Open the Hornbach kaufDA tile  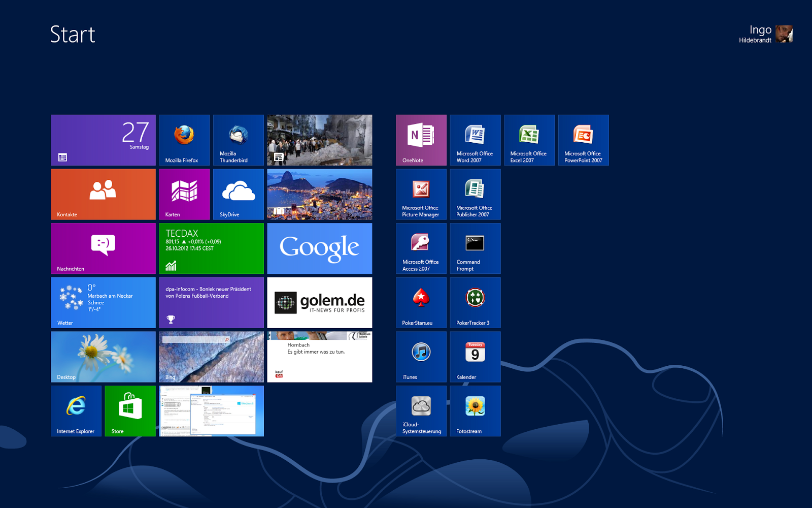pyautogui.click(x=320, y=357)
